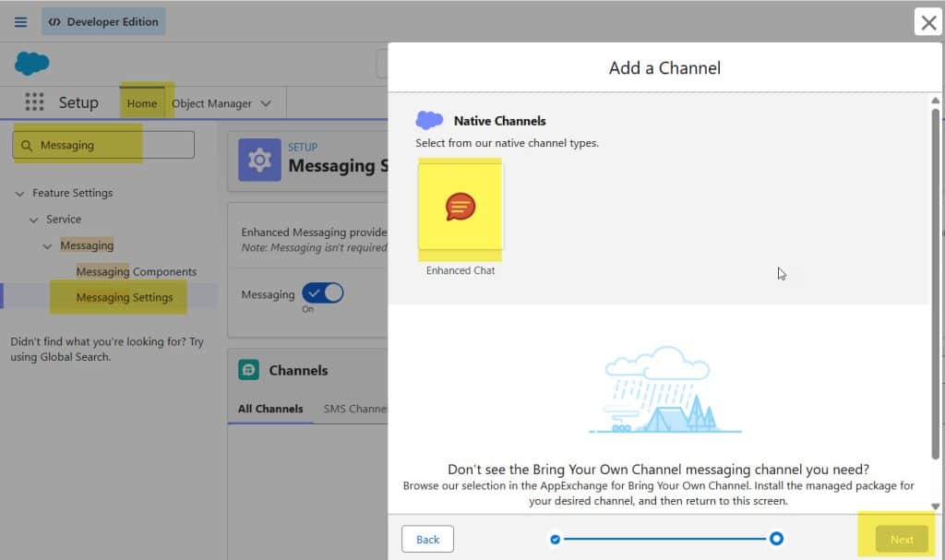
Task: Switch to the SMS Channels tab
Action: pyautogui.click(x=355, y=409)
